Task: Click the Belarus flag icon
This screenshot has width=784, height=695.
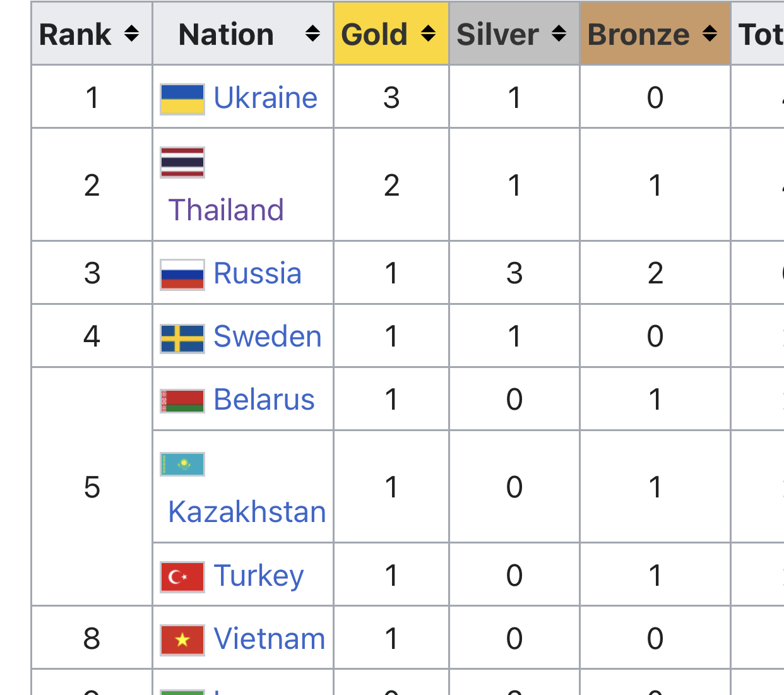Action: coord(182,401)
